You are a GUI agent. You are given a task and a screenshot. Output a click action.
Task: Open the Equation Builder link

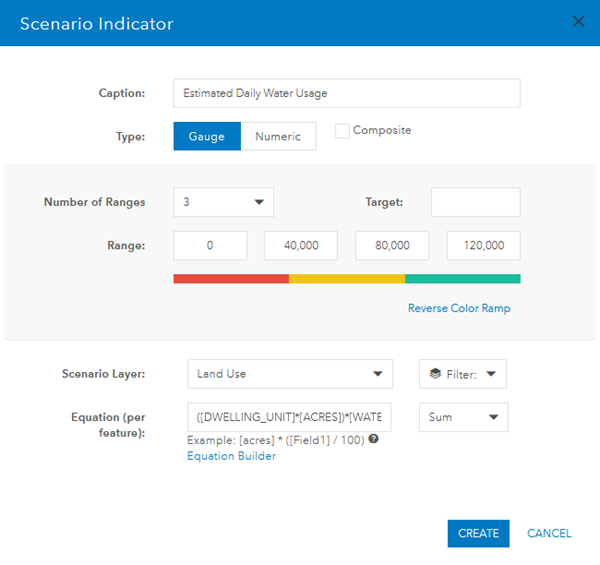(231, 456)
